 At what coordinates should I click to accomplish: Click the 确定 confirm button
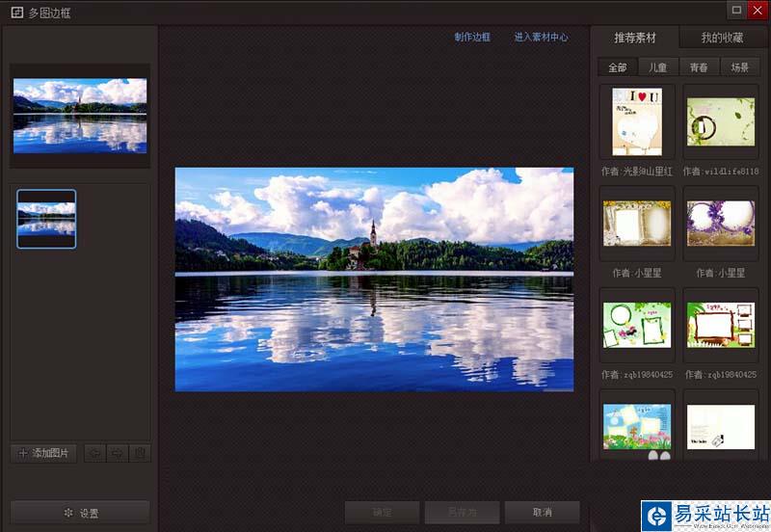[382, 513]
